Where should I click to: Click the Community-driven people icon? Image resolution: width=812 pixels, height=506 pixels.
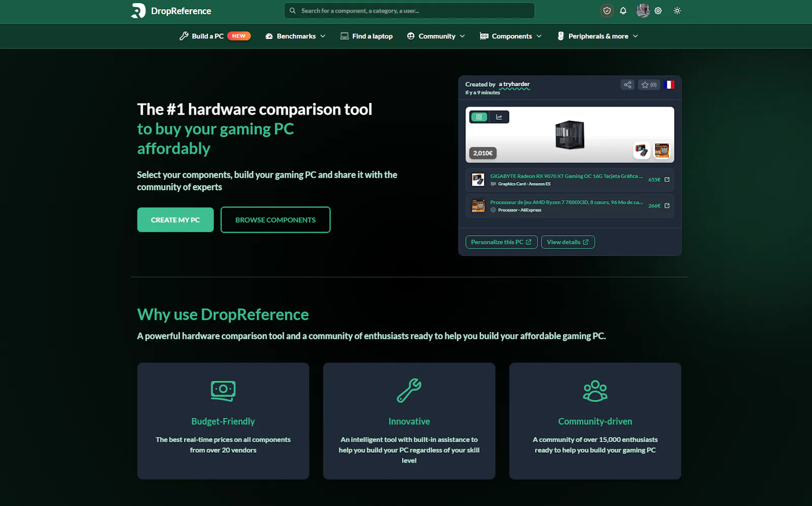pyautogui.click(x=595, y=391)
